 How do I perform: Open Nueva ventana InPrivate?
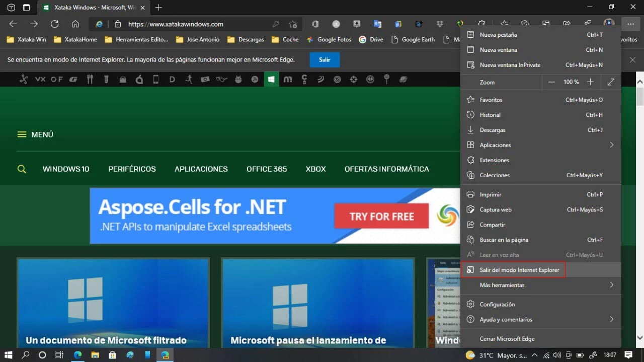click(x=510, y=65)
